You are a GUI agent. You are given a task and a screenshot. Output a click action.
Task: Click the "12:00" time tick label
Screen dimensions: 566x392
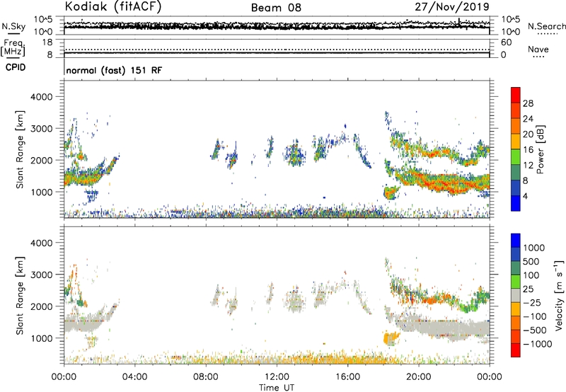(277, 376)
